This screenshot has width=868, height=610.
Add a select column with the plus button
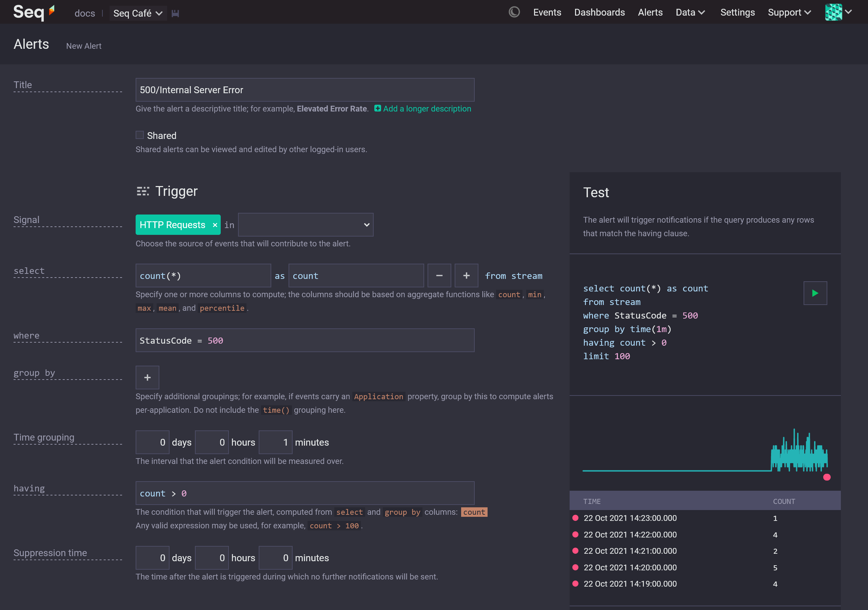(466, 276)
